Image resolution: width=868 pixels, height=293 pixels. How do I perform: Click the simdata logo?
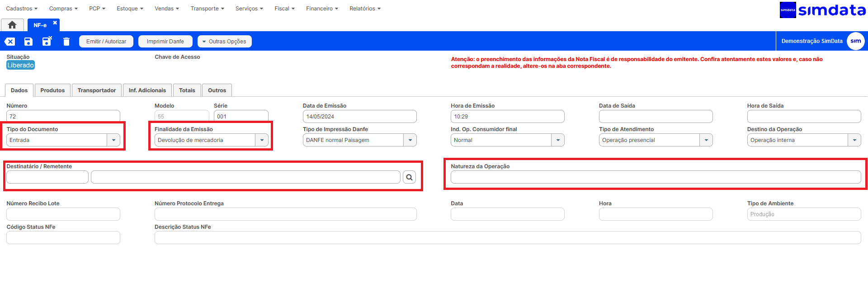822,10
